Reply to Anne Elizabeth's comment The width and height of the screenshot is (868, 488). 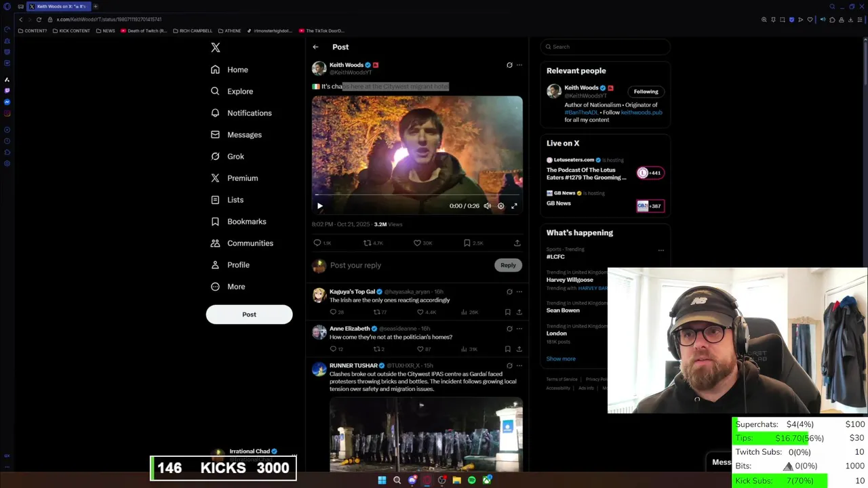[336, 349]
